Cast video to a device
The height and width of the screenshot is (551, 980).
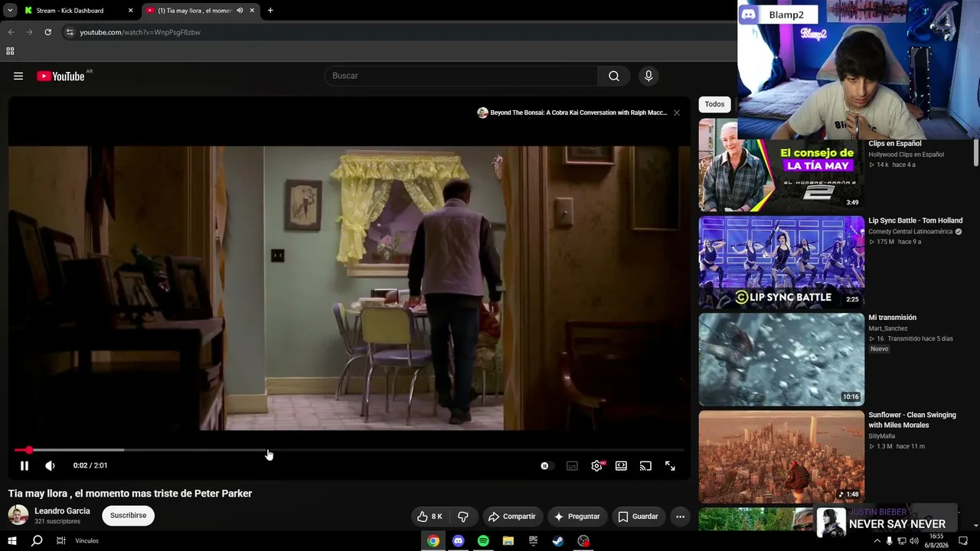(x=645, y=465)
